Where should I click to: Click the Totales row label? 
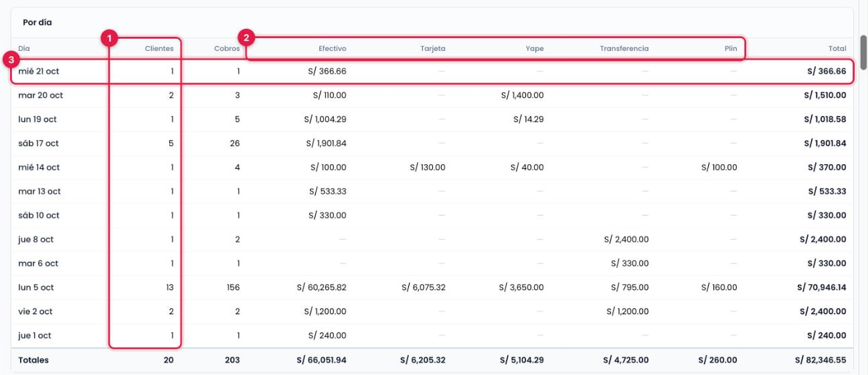click(33, 360)
